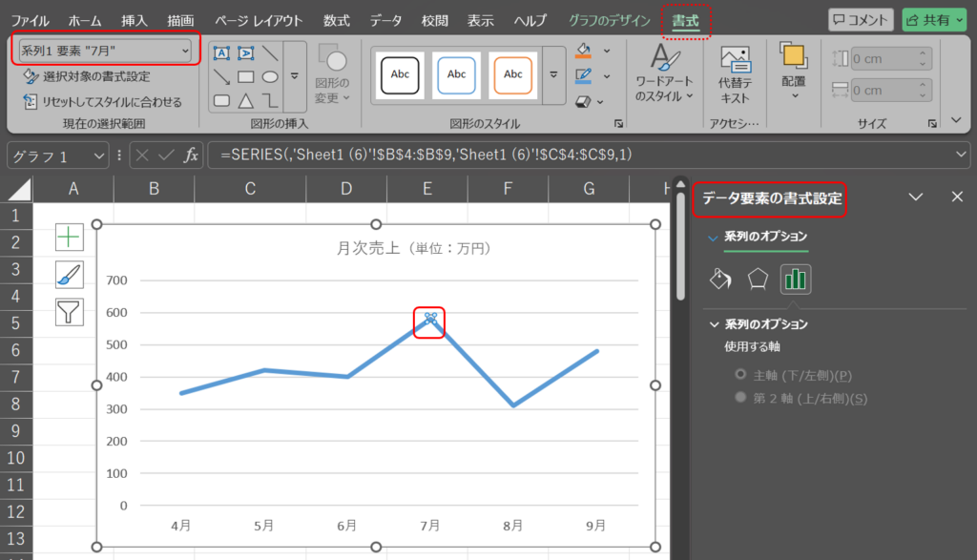Switch to the Home tab
Viewport: 977px width, 560px height.
point(84,21)
